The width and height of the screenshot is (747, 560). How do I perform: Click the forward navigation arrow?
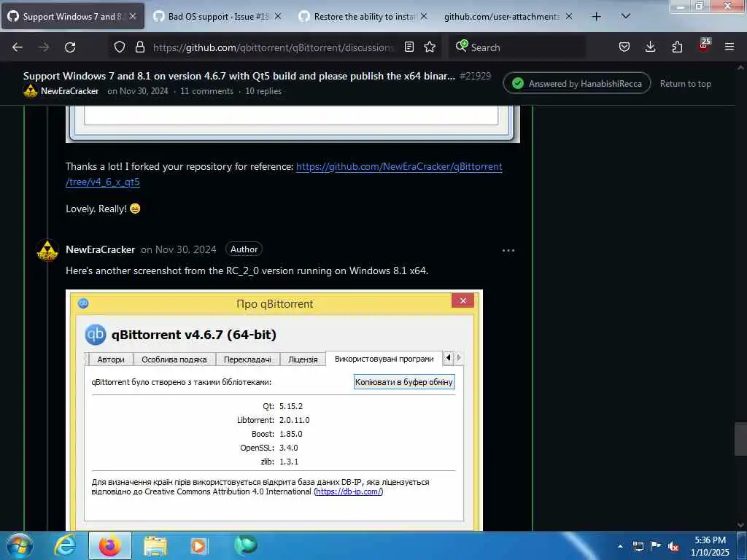click(x=44, y=47)
